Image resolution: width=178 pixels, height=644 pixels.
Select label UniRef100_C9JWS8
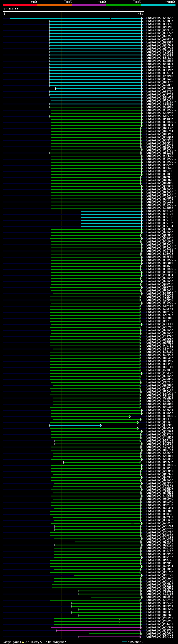pos(160,208)
